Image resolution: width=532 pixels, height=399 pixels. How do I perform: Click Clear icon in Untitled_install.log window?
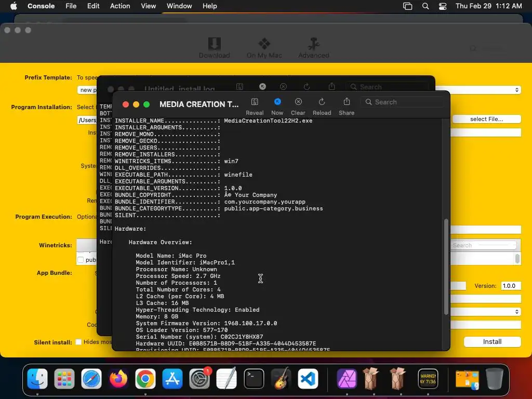(283, 87)
